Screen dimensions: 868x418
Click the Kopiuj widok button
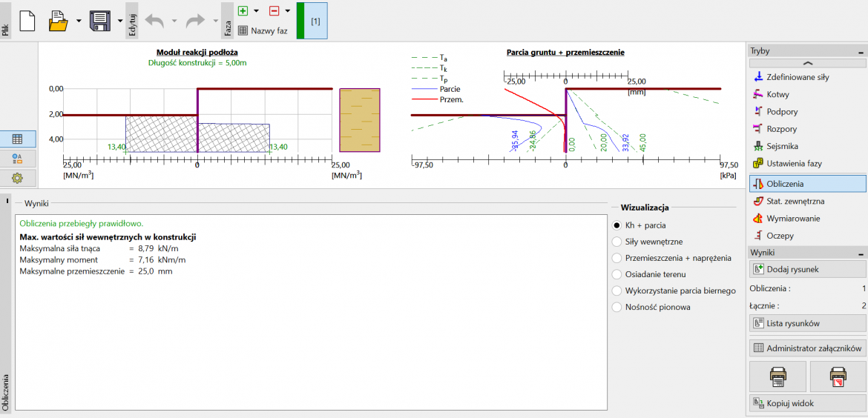807,402
